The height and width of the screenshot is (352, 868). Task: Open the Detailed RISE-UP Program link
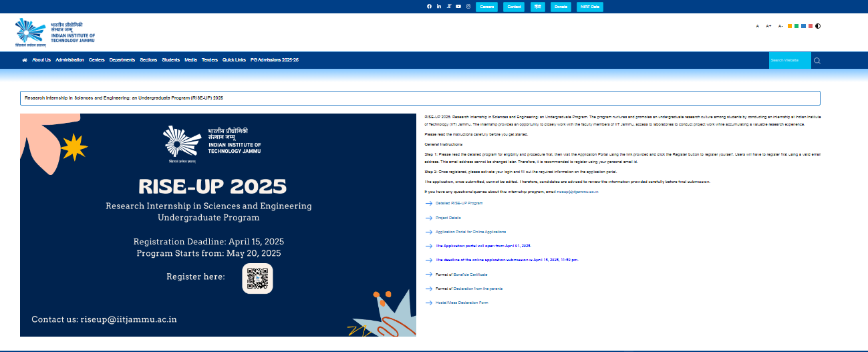coord(458,203)
